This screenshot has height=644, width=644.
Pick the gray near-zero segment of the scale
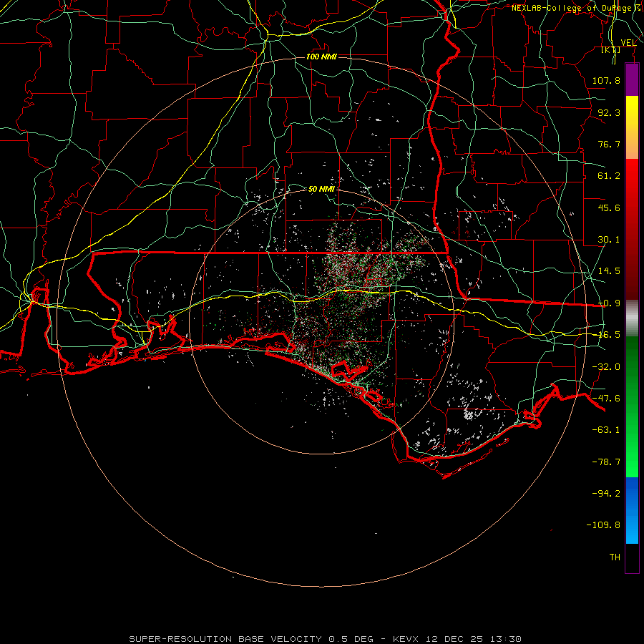click(x=632, y=318)
